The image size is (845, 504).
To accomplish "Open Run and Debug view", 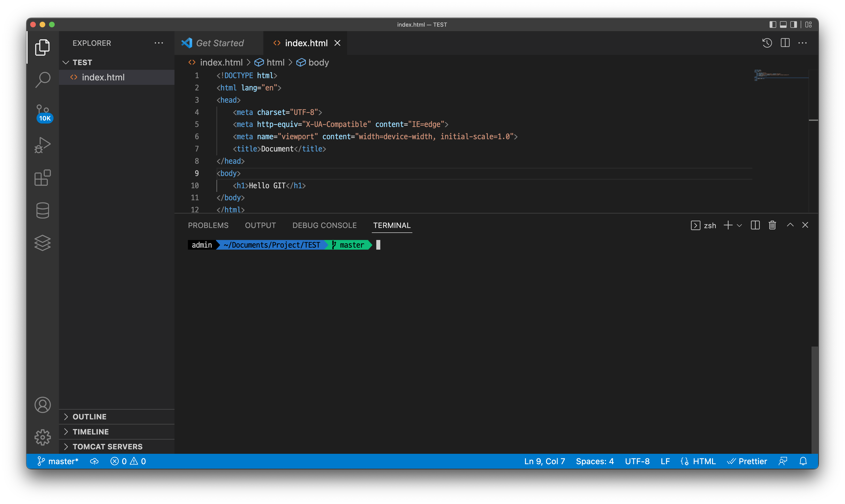I will point(42,145).
